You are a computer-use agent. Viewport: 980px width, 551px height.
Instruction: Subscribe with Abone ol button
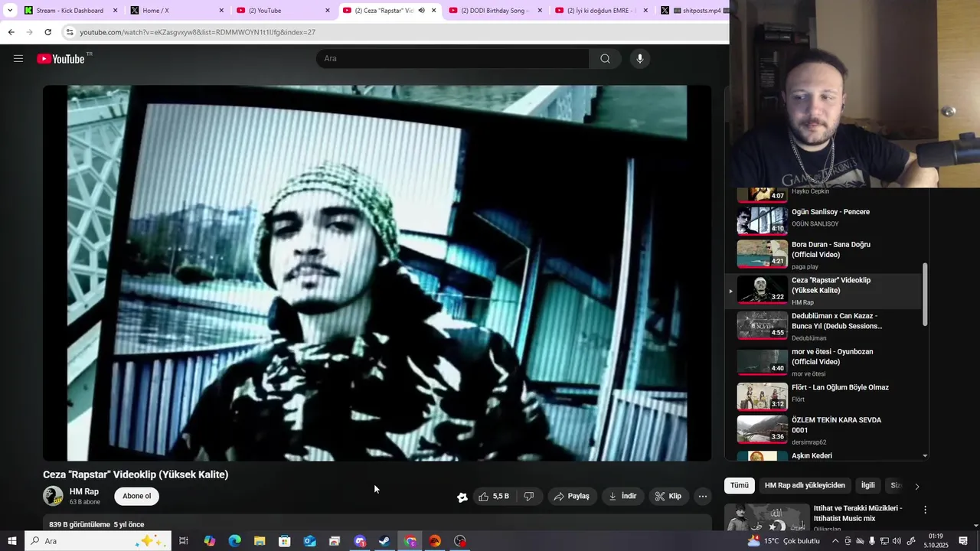(x=137, y=496)
